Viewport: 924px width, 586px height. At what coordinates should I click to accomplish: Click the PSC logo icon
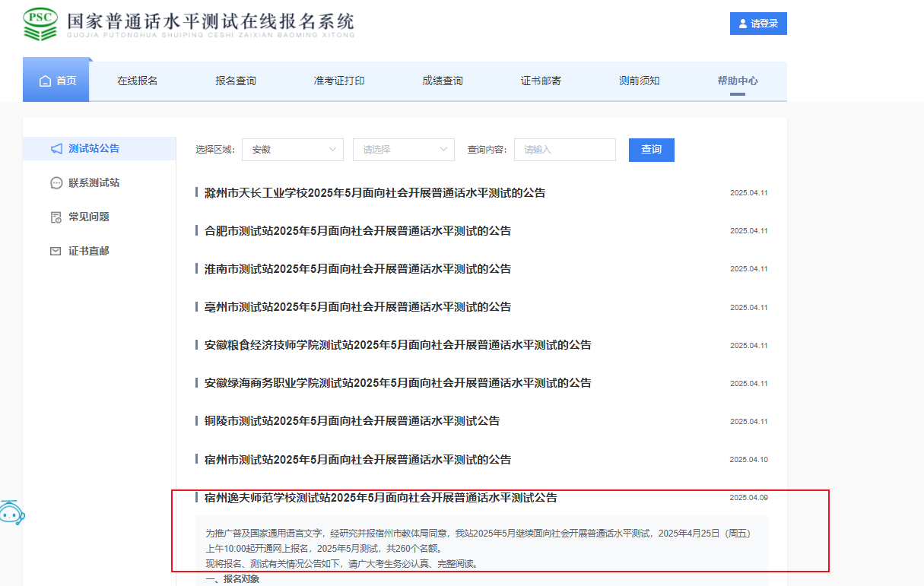click(x=40, y=24)
